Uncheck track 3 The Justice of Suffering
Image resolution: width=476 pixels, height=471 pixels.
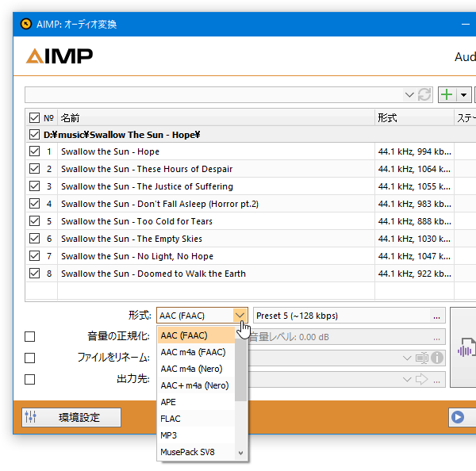[34, 186]
